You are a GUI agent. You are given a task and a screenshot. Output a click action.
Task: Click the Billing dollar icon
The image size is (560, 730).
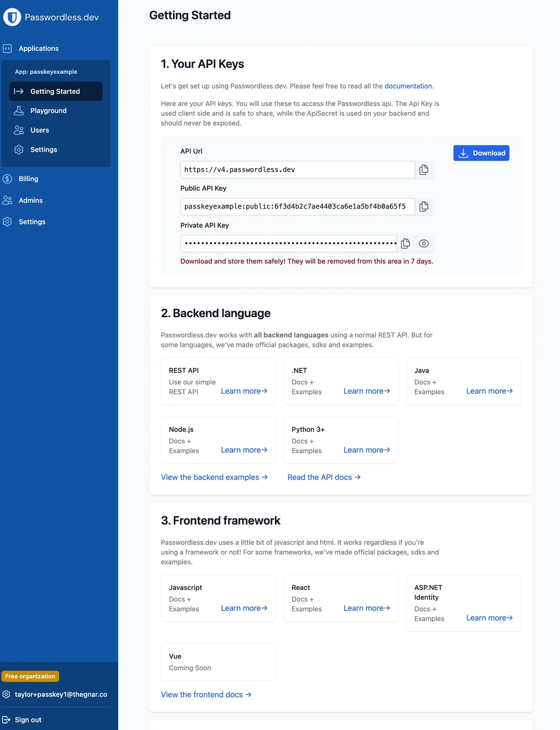tap(7, 179)
